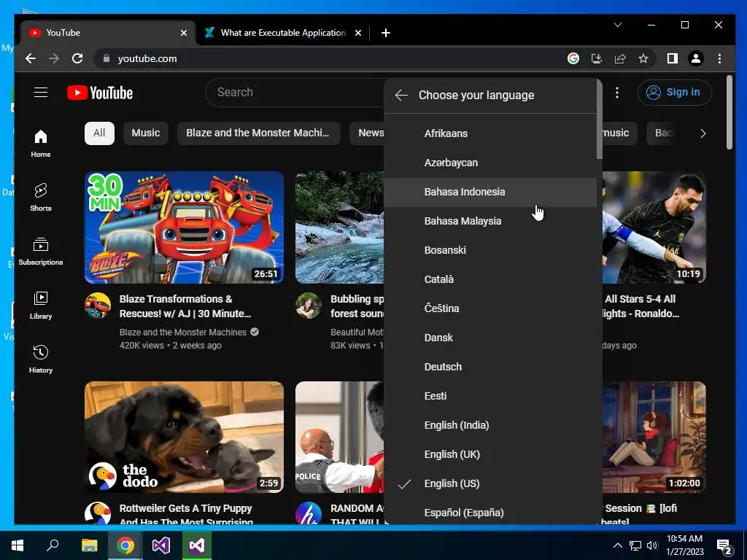Click the Google account icon in address bar
Image resolution: width=747 pixels, height=560 pixels.
(573, 58)
